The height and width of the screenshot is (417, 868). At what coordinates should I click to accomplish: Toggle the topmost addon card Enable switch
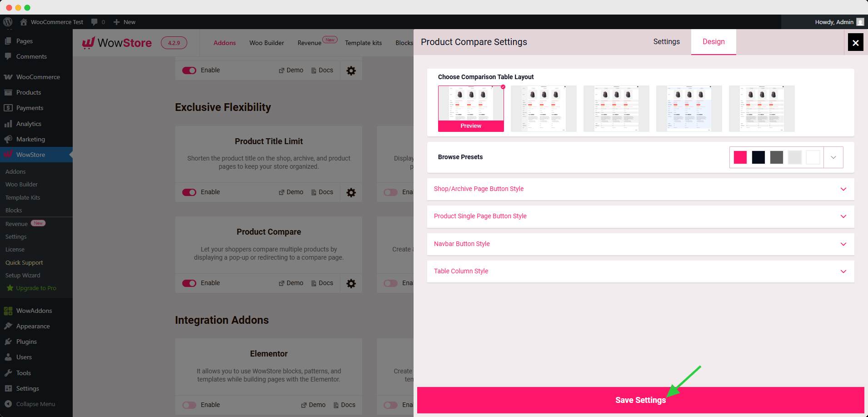click(189, 70)
